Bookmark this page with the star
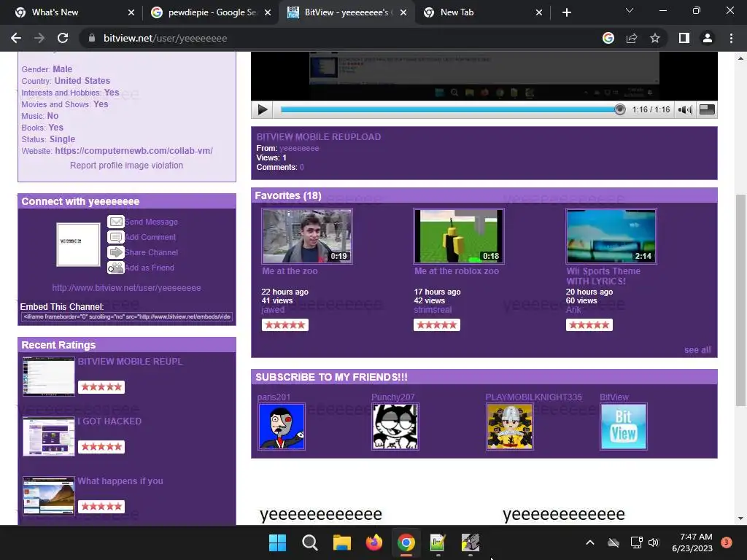This screenshot has height=560, width=747. (655, 38)
